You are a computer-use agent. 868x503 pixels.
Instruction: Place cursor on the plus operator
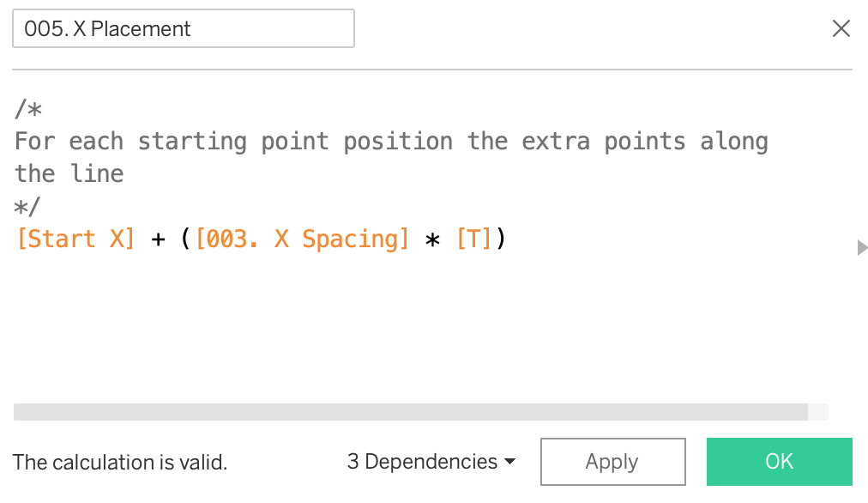(158, 239)
